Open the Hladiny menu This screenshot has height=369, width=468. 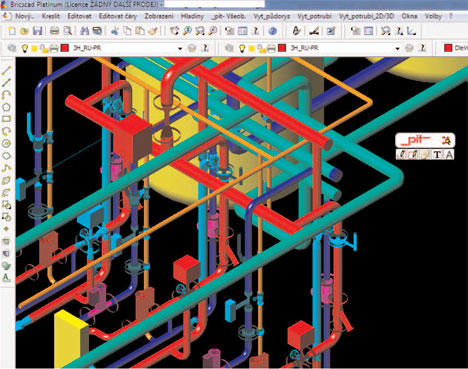coord(192,16)
